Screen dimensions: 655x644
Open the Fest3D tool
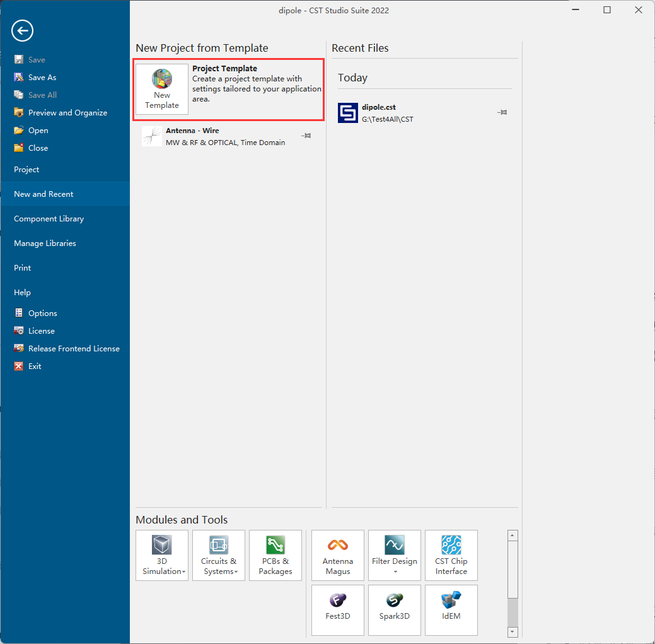(338, 610)
